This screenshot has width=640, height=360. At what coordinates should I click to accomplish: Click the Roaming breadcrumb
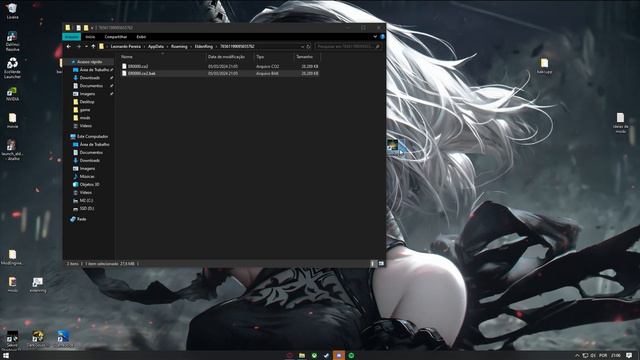click(x=179, y=47)
